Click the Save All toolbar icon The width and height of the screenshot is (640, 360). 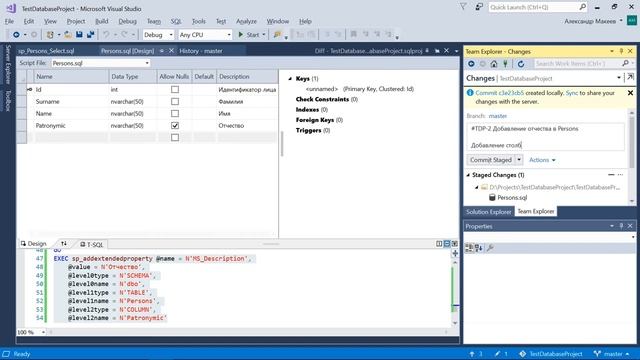(91, 35)
